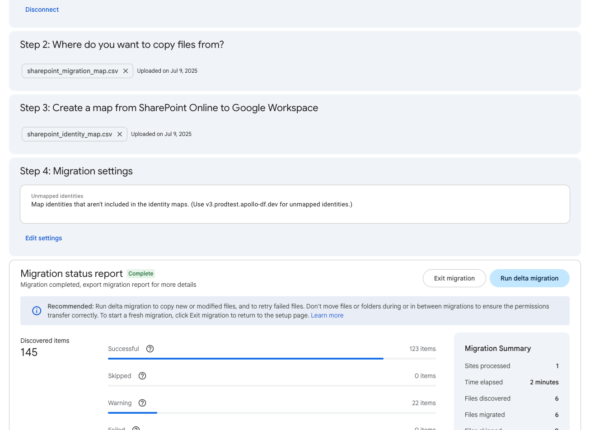Select the '22 items' warning count
The height and width of the screenshot is (430, 590).
coord(424,403)
